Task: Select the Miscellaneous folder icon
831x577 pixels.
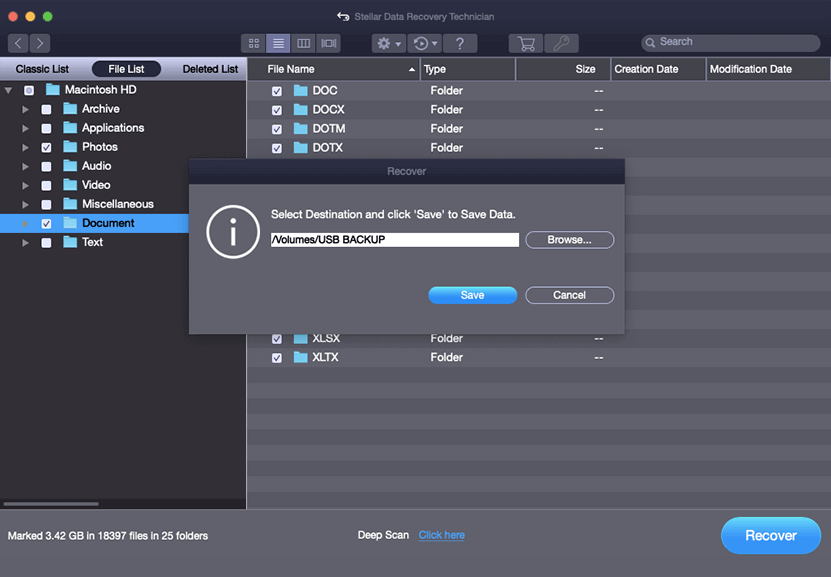Action: pyautogui.click(x=70, y=204)
